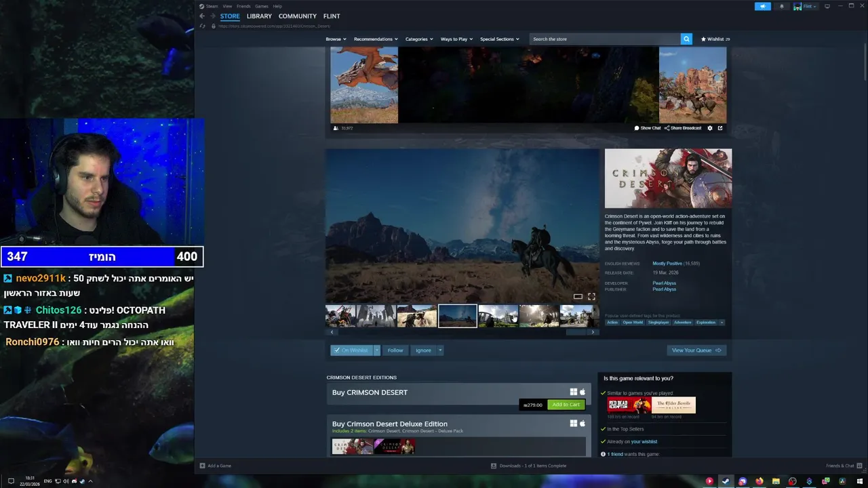Toggle theater mode on the screenshot viewer
868x488 pixels.
pyautogui.click(x=578, y=296)
